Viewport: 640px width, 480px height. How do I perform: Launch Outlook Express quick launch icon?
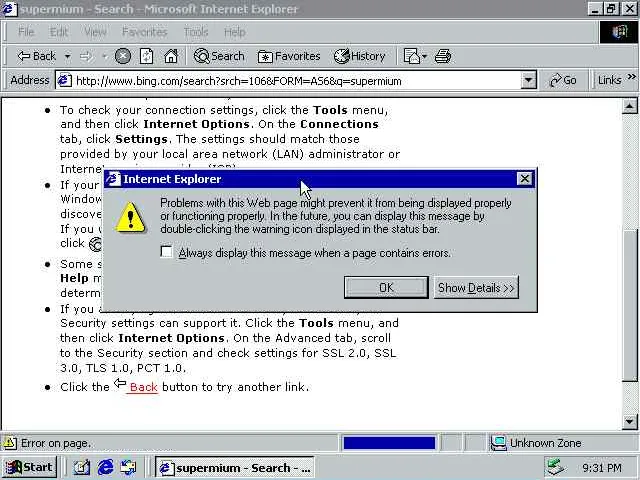129,467
